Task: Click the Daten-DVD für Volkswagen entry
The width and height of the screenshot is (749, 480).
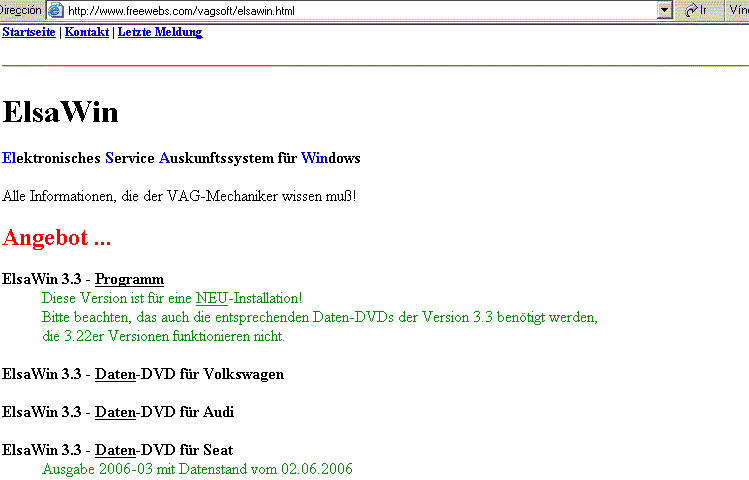Action: coord(143,374)
